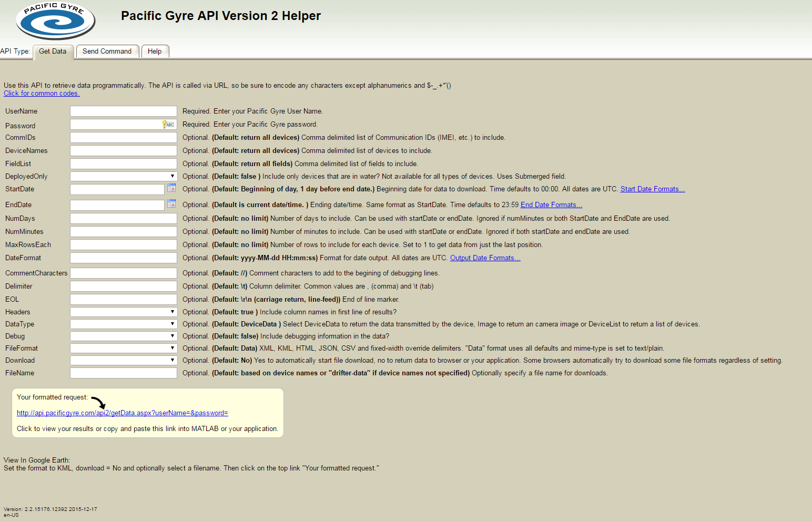
Task: Focus the CommIDs input field
Action: pos(124,137)
